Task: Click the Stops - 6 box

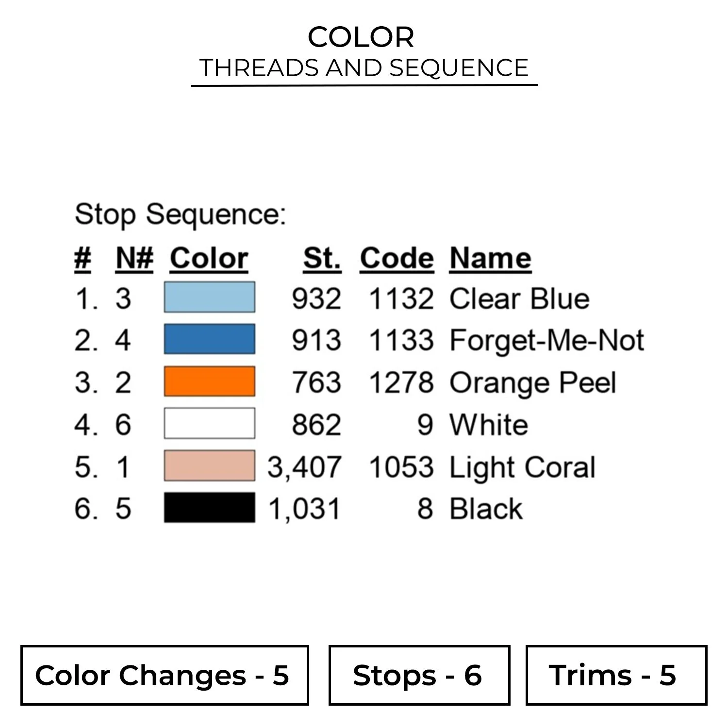Action: [419, 675]
